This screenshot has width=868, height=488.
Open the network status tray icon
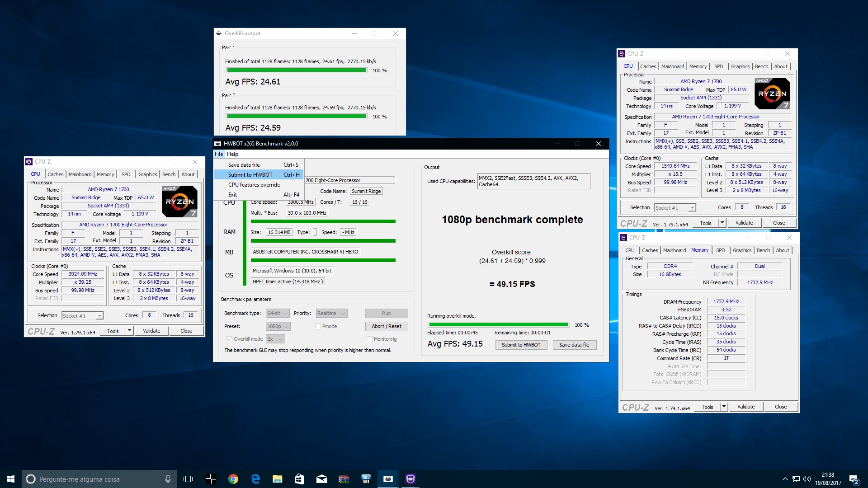pyautogui.click(x=796, y=479)
